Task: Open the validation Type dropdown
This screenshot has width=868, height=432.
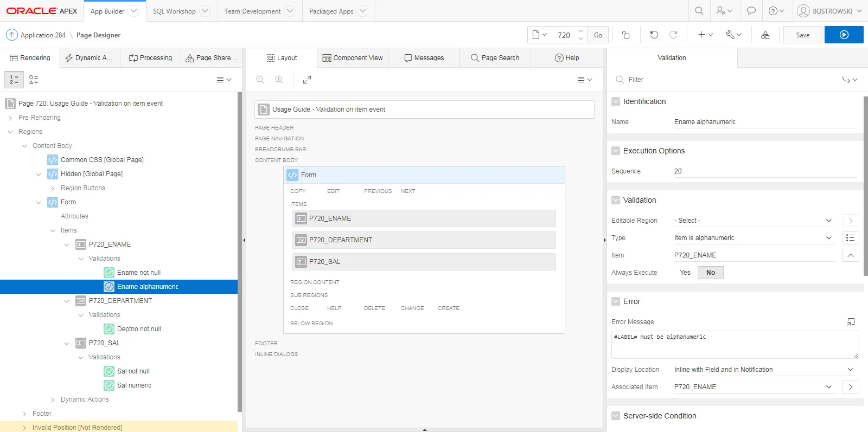Action: [x=753, y=238]
